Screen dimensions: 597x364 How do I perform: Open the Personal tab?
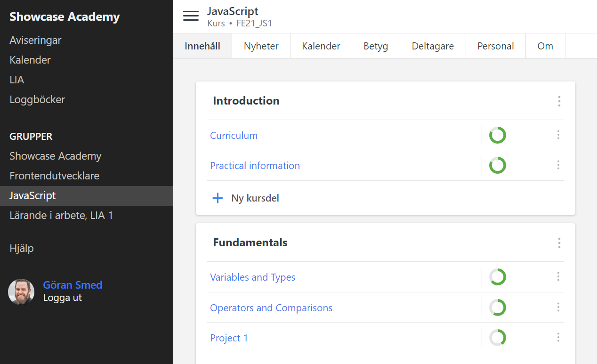(x=495, y=46)
